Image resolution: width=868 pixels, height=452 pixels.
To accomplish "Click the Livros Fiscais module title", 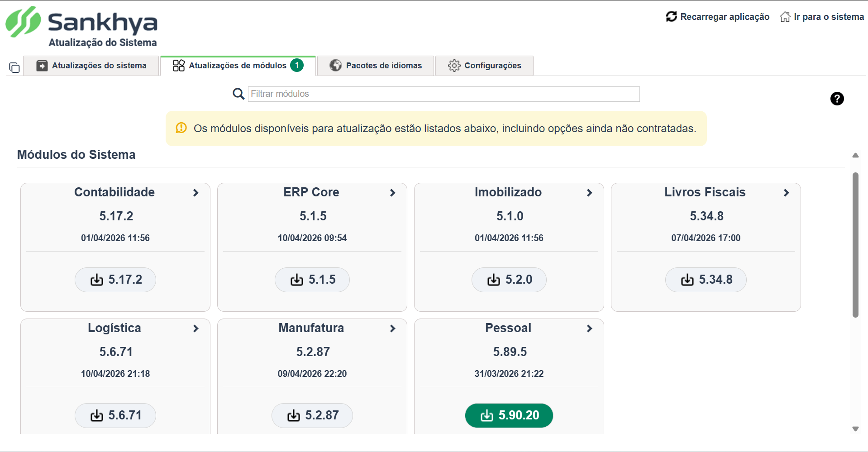I will point(705,192).
